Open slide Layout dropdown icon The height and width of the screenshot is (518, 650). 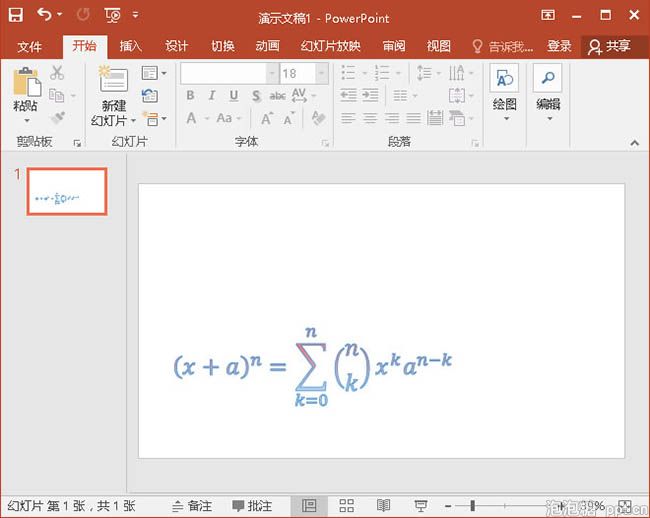[x=154, y=73]
